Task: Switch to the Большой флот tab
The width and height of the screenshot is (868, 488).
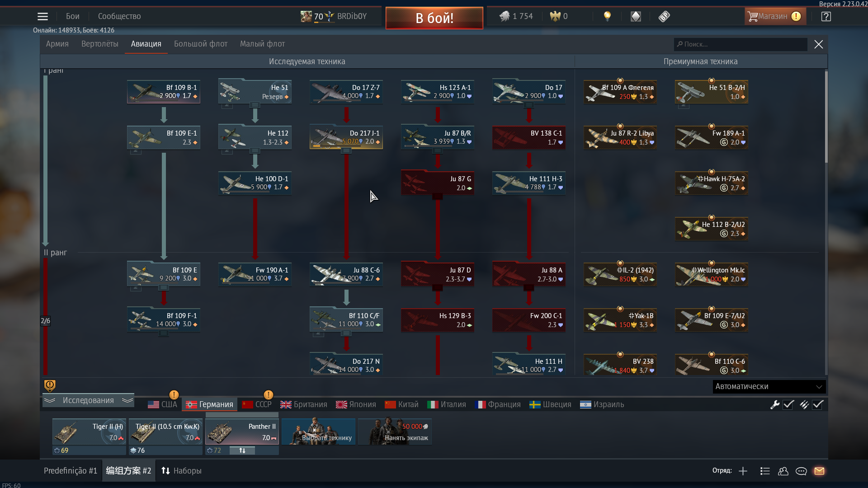Action: (201, 44)
